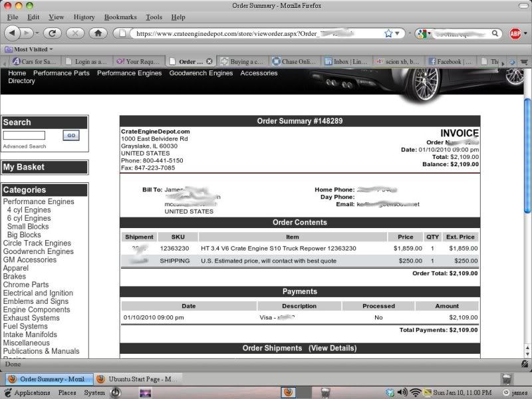Click the GO search button
Viewport: 532px width, 399px height.
point(71,136)
